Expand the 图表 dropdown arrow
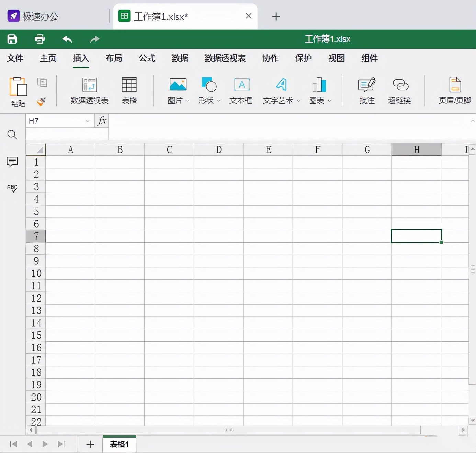This screenshot has height=453, width=476. coord(329,101)
